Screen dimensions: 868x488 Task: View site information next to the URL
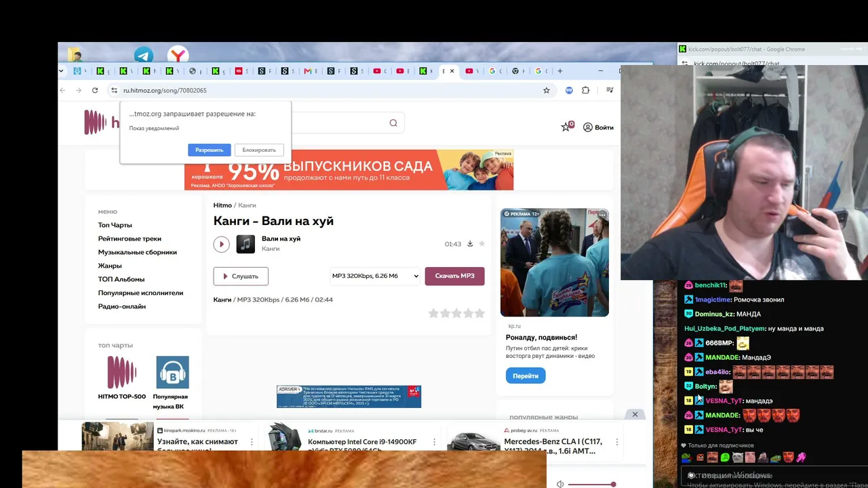114,90
